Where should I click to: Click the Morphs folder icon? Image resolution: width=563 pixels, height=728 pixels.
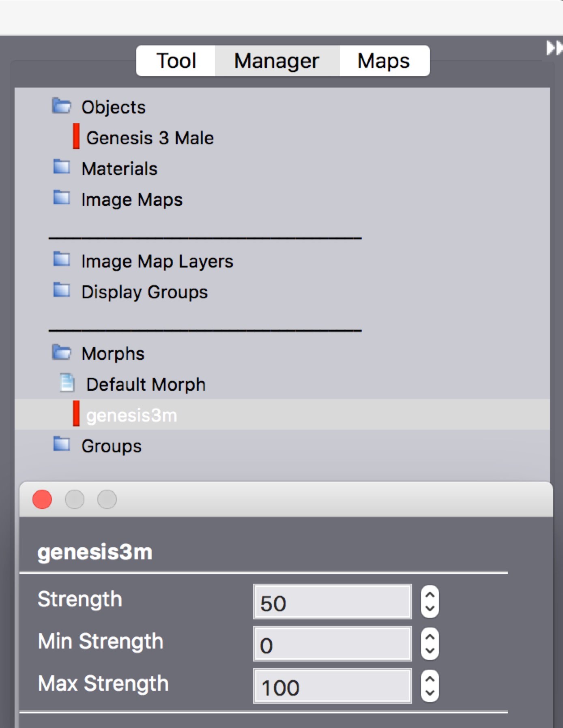click(x=62, y=352)
